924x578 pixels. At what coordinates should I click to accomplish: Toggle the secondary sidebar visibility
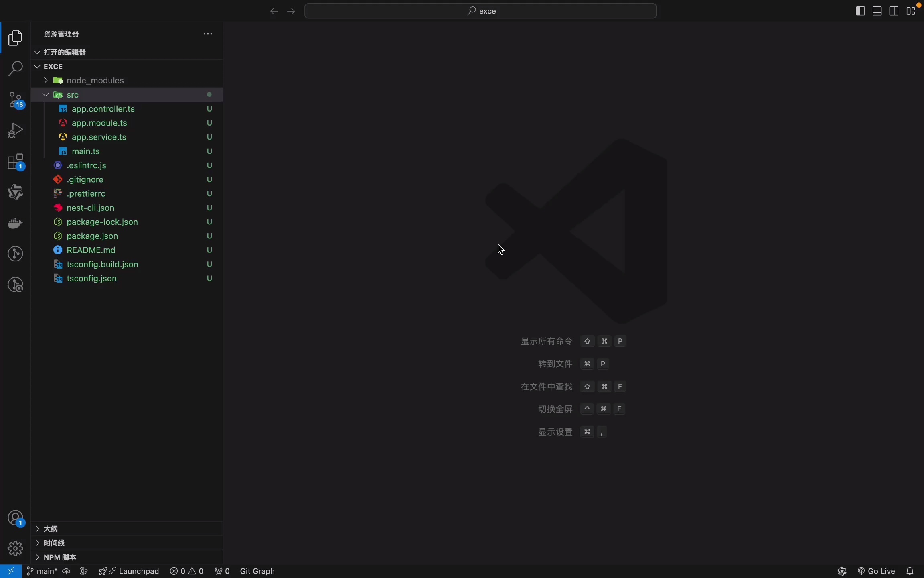[x=894, y=11]
